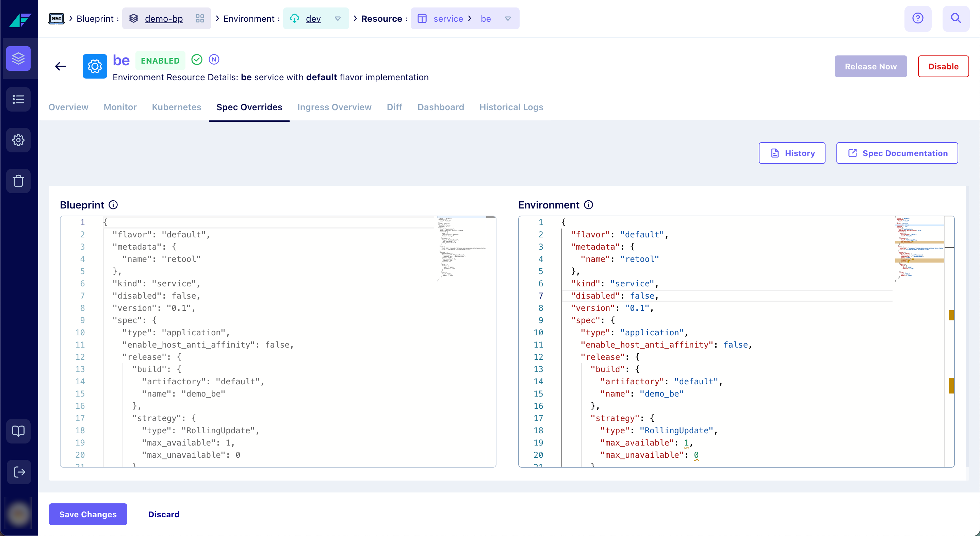
Task: Click Save Changes
Action: click(88, 514)
